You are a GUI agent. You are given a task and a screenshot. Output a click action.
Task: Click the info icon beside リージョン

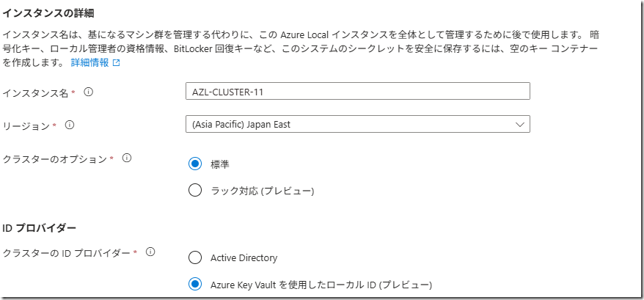(70, 125)
